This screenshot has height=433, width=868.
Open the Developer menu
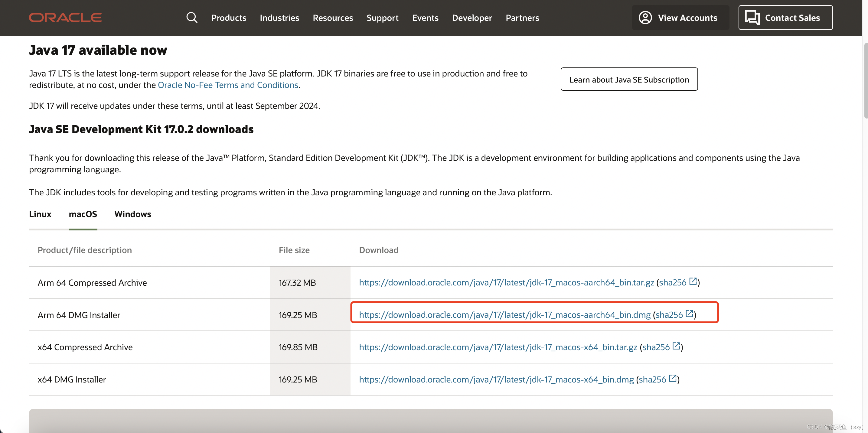pyautogui.click(x=472, y=18)
